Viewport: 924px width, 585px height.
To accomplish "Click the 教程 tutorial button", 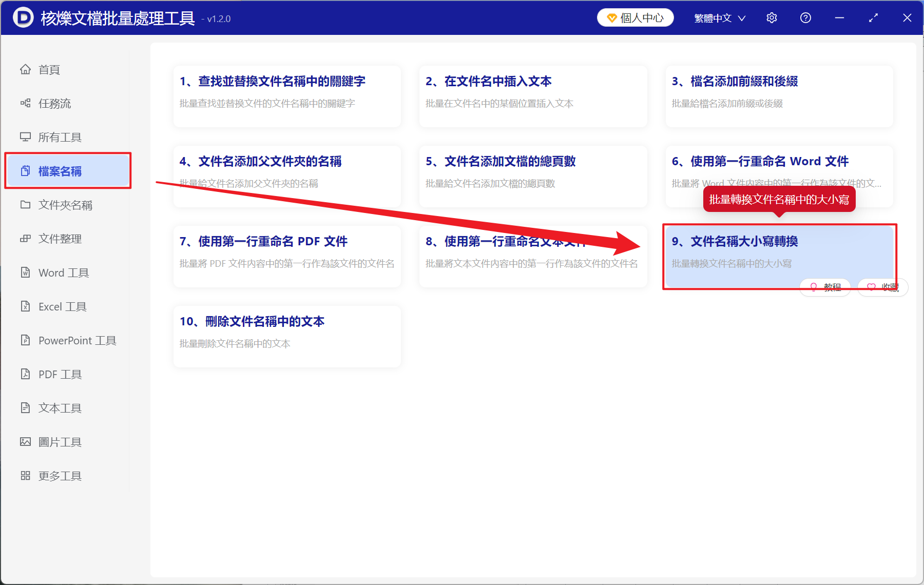I will (825, 287).
